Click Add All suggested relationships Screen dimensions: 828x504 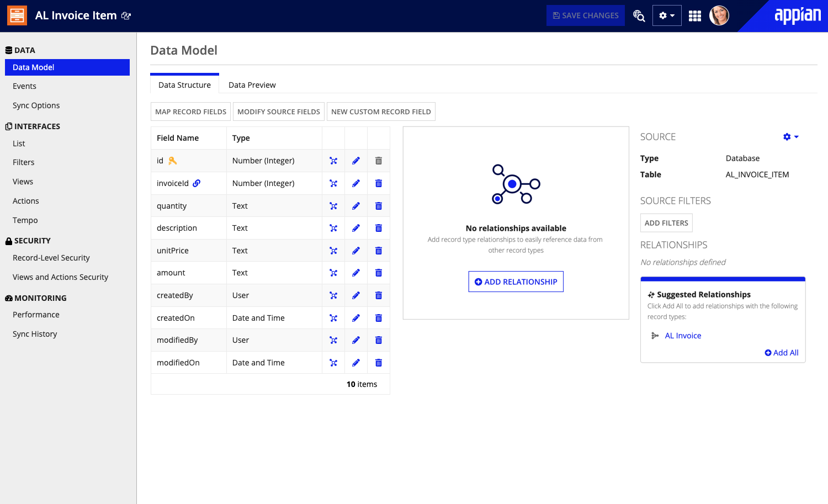point(782,353)
